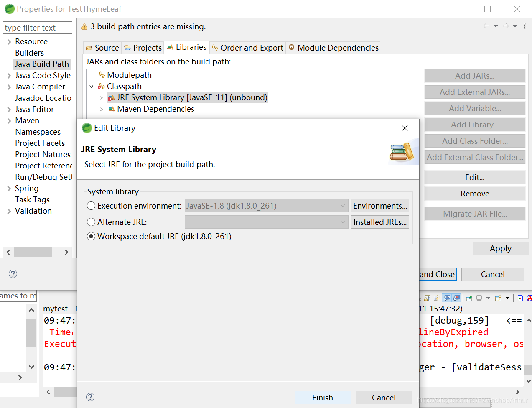Select the Alternate JRE radio button
The image size is (532, 408).
[x=91, y=222]
